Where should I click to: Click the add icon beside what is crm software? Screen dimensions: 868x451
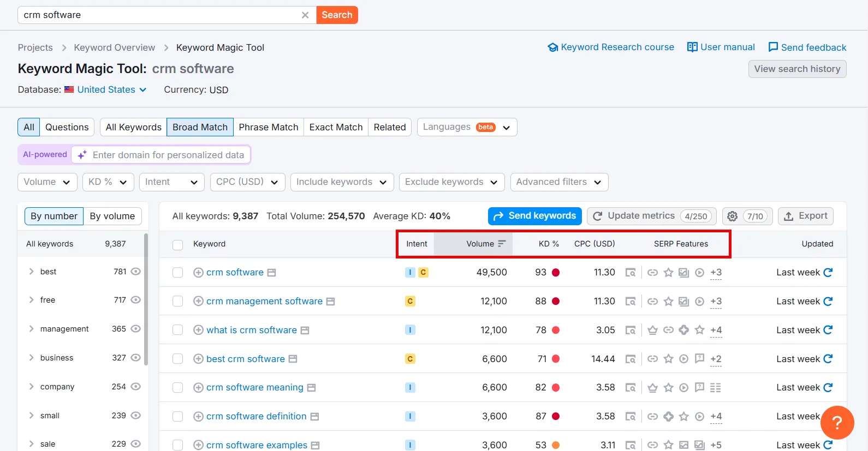[199, 330]
